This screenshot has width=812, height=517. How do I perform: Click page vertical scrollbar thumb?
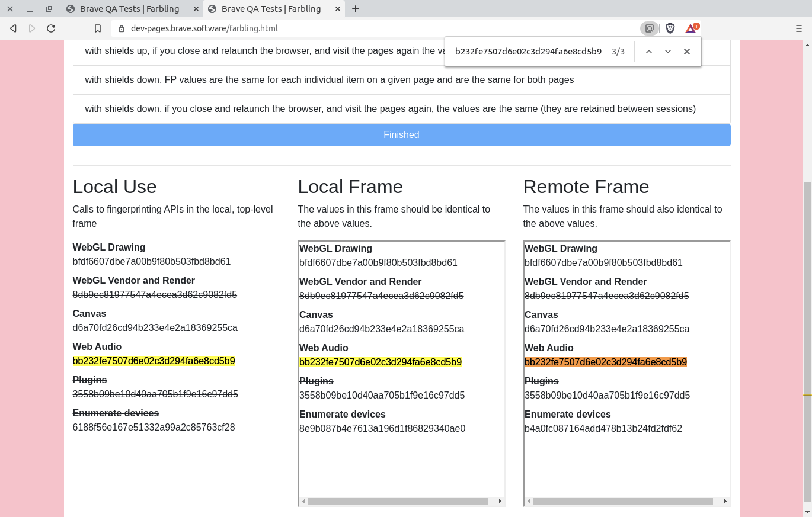[807, 341]
